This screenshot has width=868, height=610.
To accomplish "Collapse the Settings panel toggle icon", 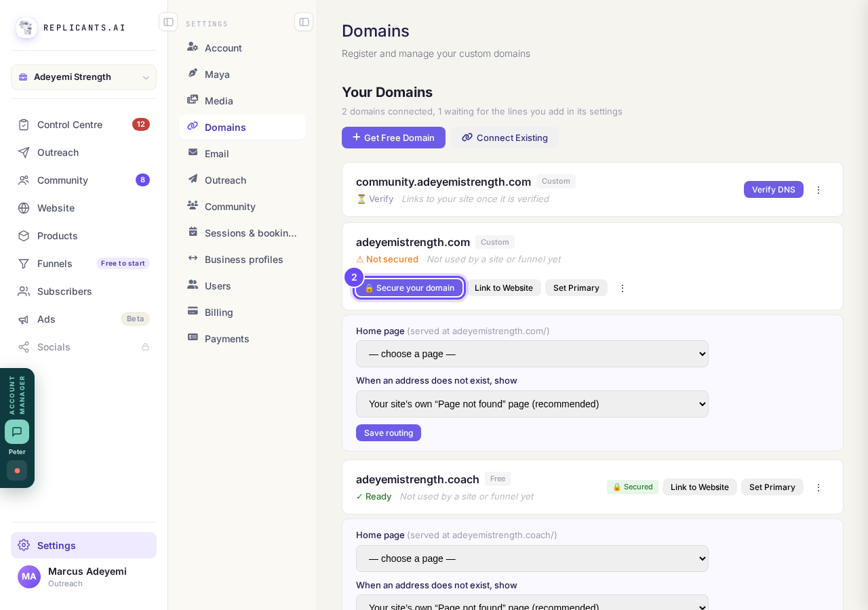I will click(x=304, y=22).
